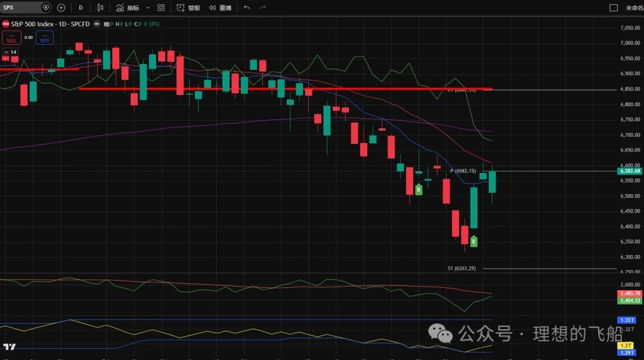Open the 未命名 layout name menu

[634, 8]
